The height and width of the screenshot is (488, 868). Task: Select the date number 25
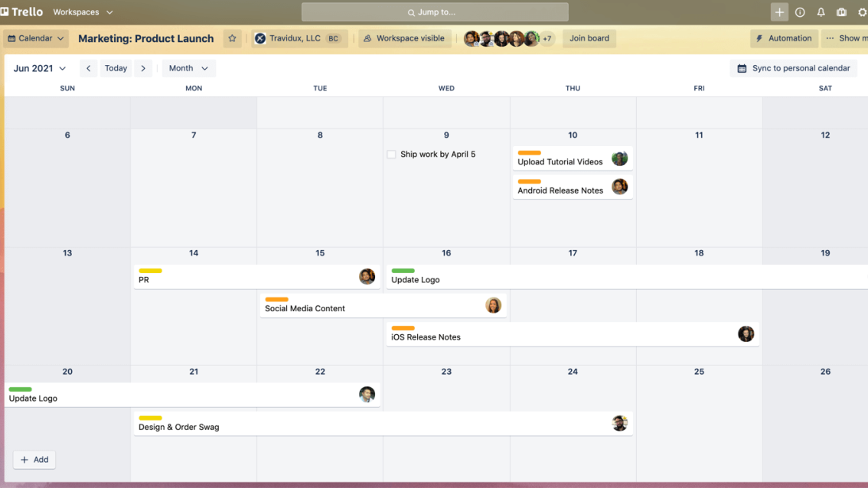coord(699,372)
